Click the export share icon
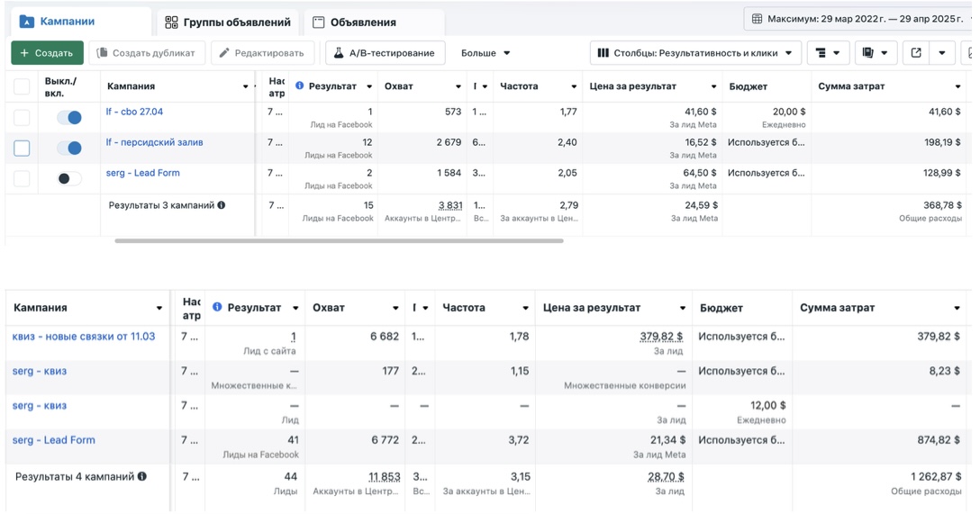This screenshot has height=514, width=980. pos(916,53)
